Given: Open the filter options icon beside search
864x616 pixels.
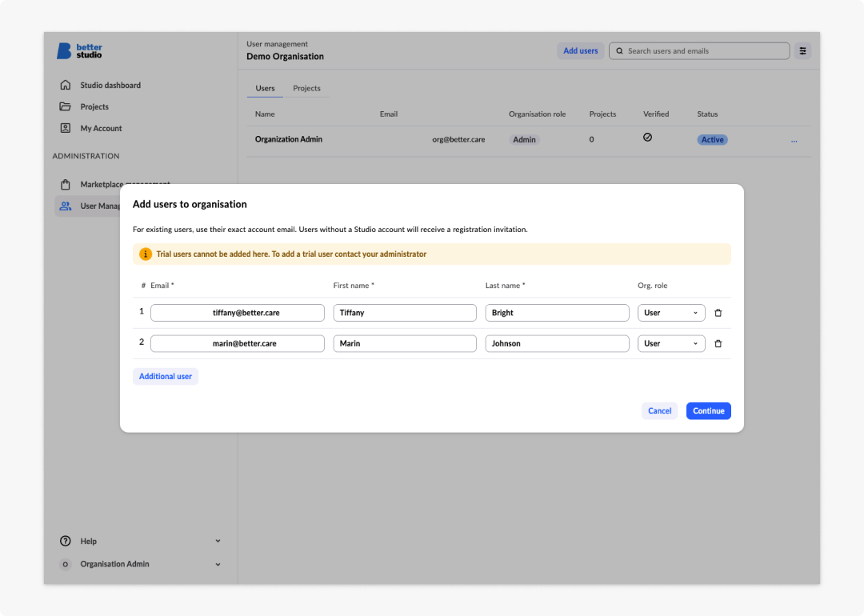Looking at the screenshot, I should (x=803, y=50).
